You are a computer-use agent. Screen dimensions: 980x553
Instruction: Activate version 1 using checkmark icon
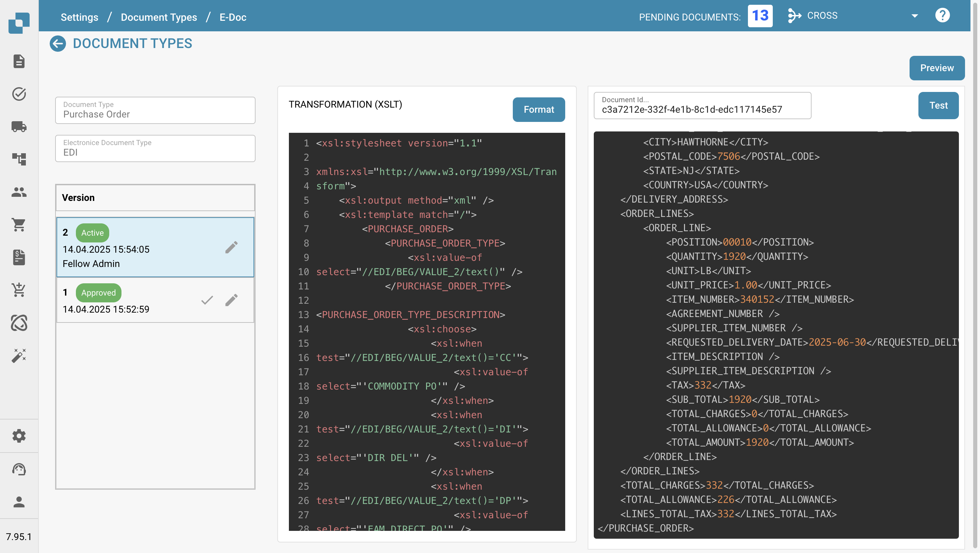click(x=207, y=300)
